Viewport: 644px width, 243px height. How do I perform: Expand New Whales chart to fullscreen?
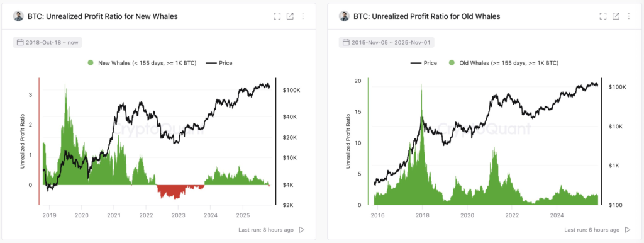[277, 16]
